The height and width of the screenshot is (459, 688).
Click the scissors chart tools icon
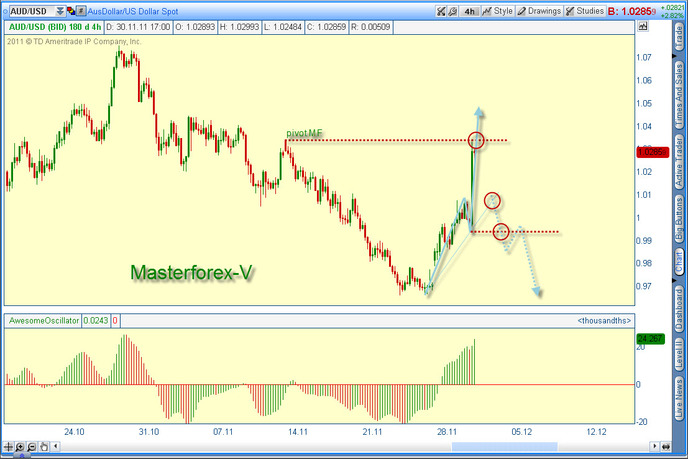click(x=441, y=11)
